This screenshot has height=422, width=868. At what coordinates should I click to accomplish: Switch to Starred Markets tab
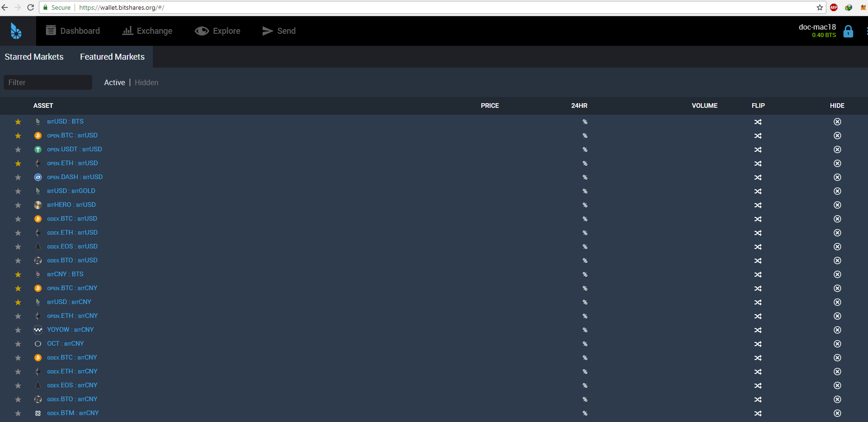(x=34, y=56)
